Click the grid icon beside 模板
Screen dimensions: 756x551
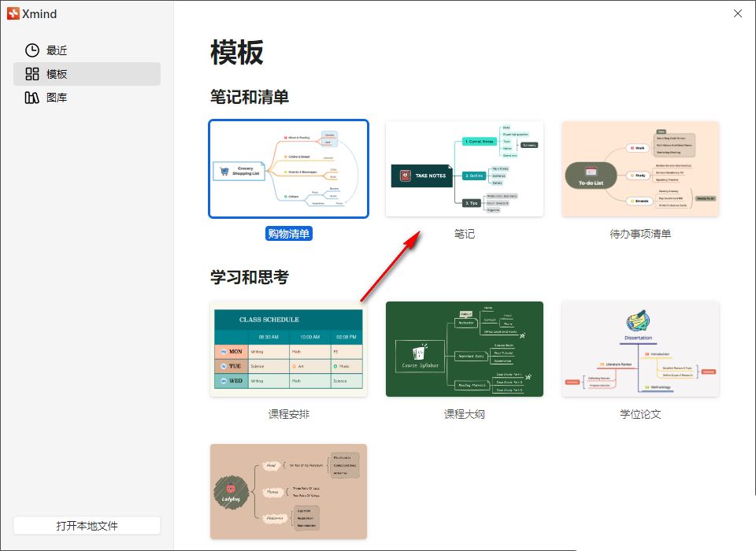pos(32,74)
